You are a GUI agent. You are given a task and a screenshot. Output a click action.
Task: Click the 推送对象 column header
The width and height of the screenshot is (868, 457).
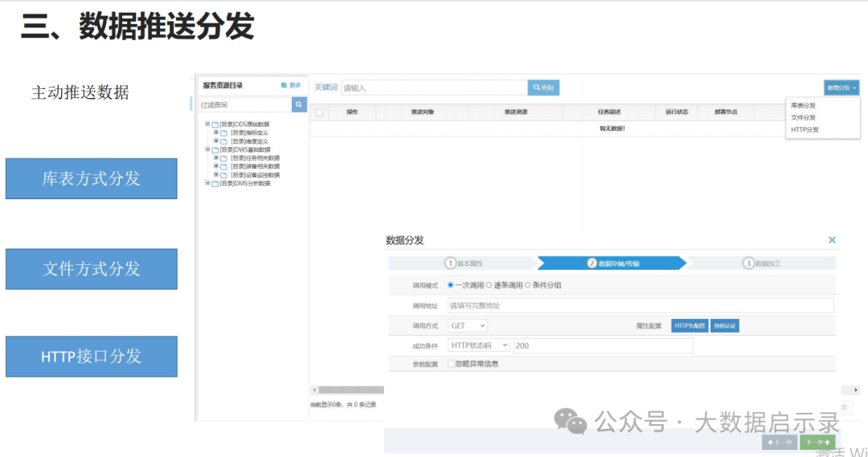423,112
